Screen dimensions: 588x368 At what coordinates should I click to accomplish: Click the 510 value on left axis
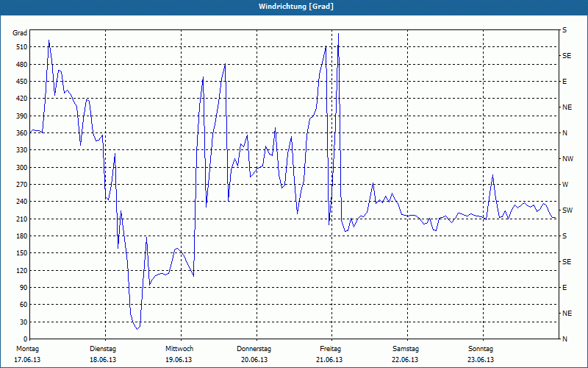22,47
